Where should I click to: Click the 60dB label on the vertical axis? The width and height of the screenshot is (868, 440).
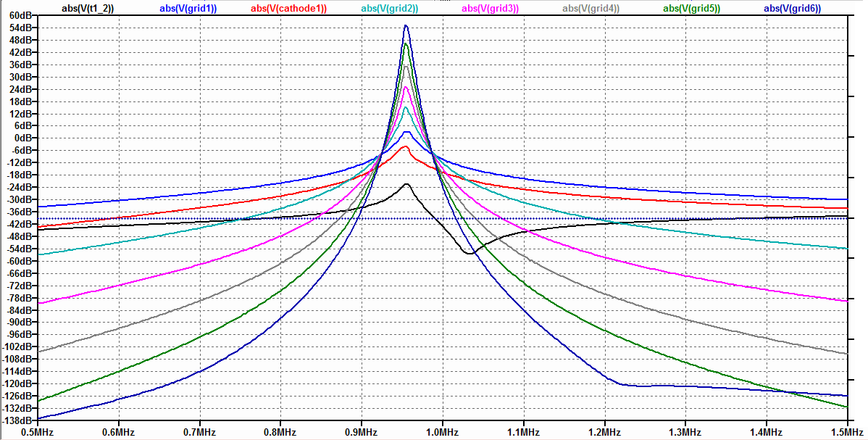tap(19, 15)
